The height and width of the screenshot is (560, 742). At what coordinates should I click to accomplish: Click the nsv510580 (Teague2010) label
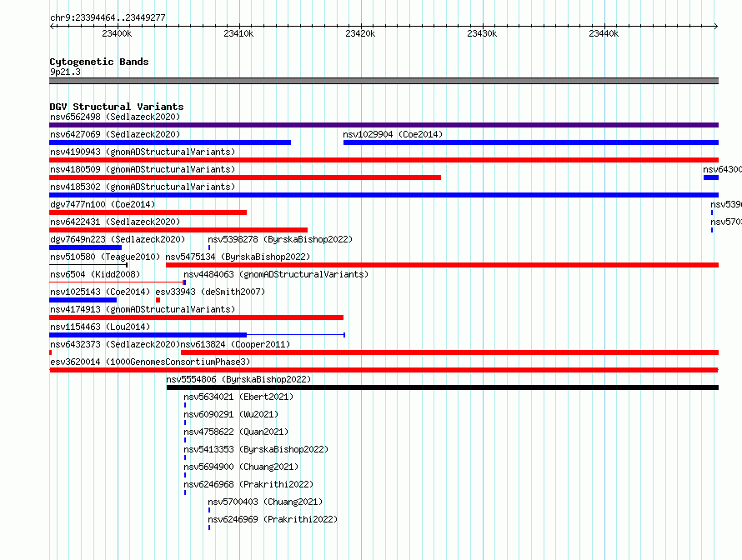pos(105,257)
